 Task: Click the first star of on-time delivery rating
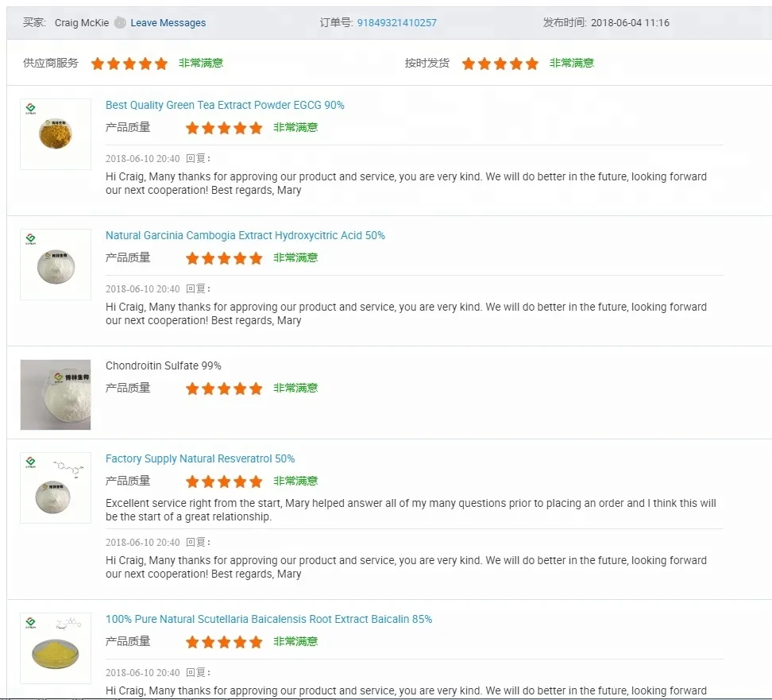click(469, 63)
